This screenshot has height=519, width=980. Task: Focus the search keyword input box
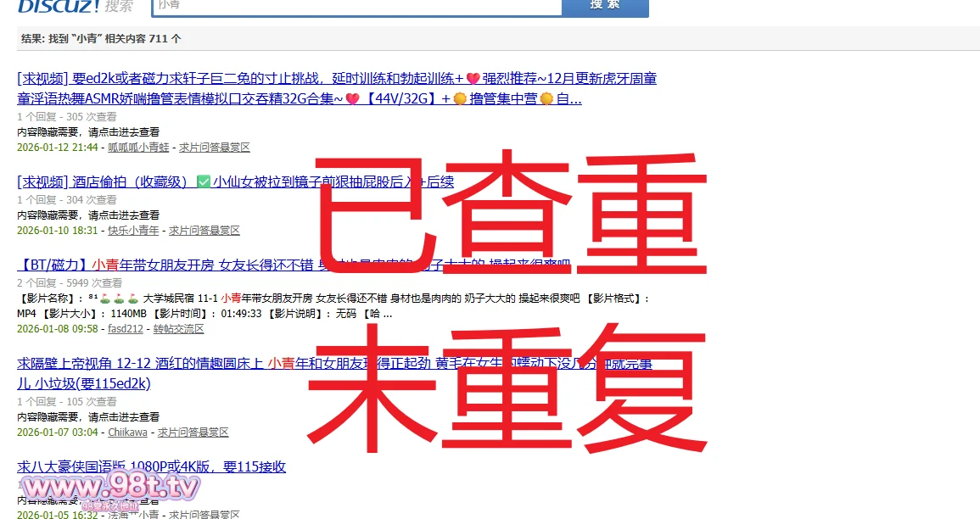click(x=356, y=6)
